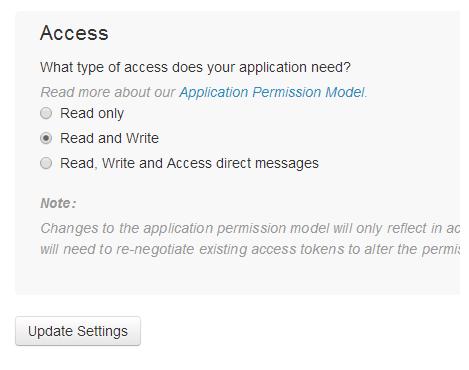Click the word 'Model' in the permission link
This screenshot has height=370, width=469.
[345, 92]
